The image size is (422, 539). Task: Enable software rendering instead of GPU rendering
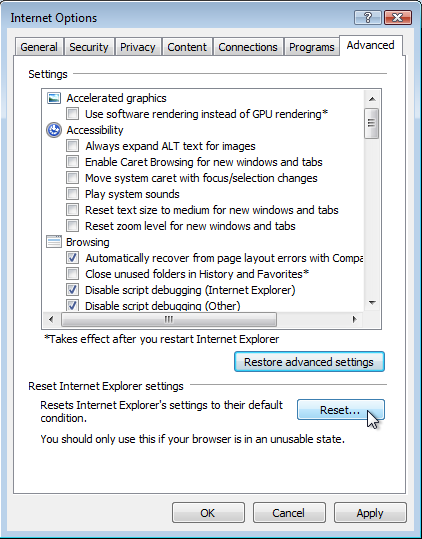73,113
